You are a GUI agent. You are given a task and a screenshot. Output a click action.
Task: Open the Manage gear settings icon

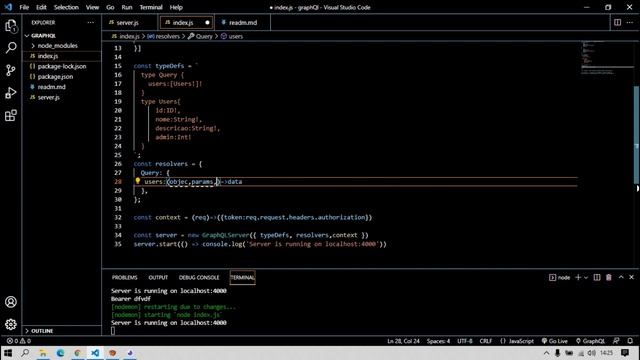pyautogui.click(x=11, y=324)
